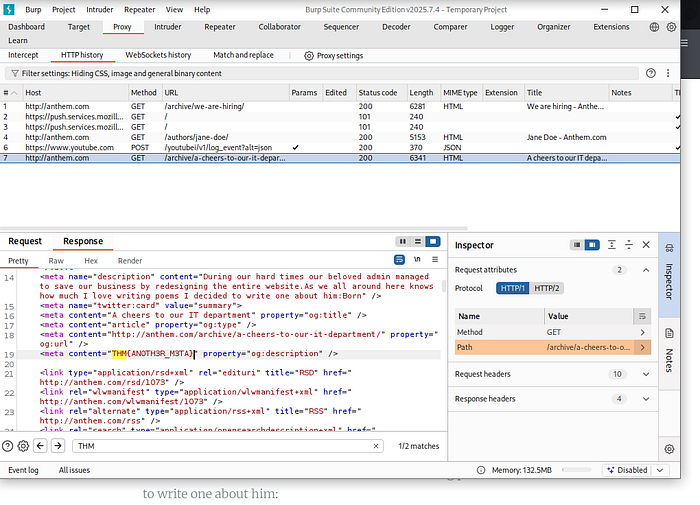Open Match and replace sub-tab
The image size is (700, 505).
point(243,55)
